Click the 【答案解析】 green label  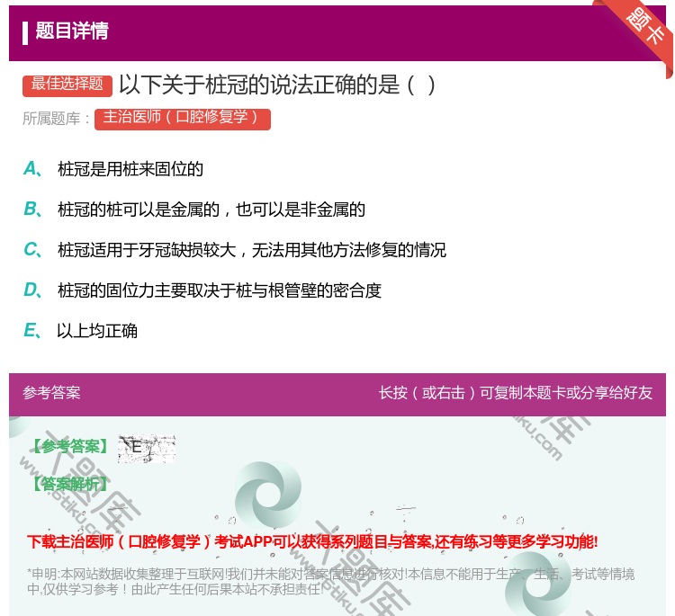pyautogui.click(x=70, y=485)
